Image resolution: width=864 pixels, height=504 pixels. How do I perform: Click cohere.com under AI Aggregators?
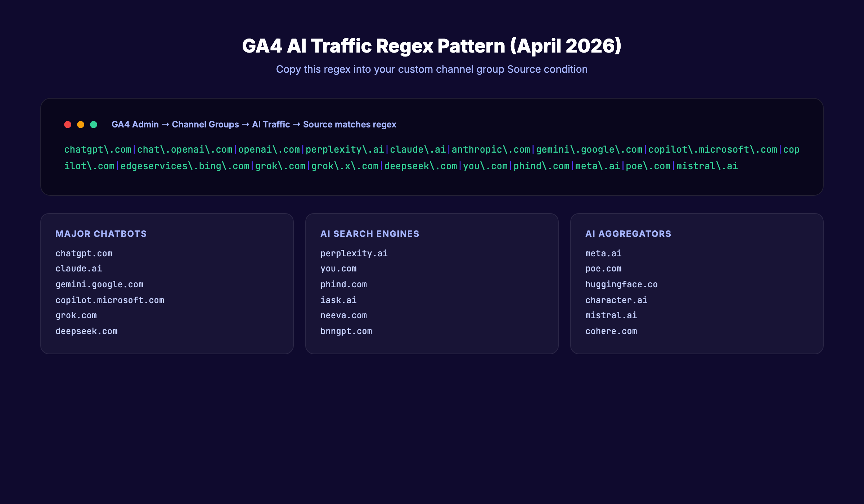(611, 331)
